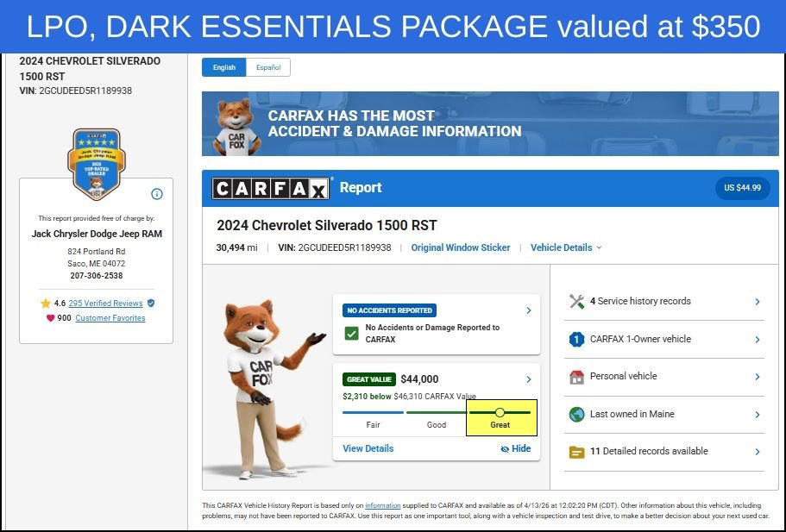Screen dimensions: 786x532
Task: Select the English language tab
Action: (224, 67)
